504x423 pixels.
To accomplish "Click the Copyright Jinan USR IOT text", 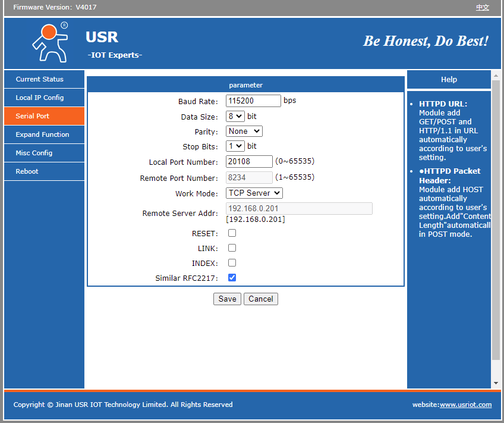I will [123, 405].
